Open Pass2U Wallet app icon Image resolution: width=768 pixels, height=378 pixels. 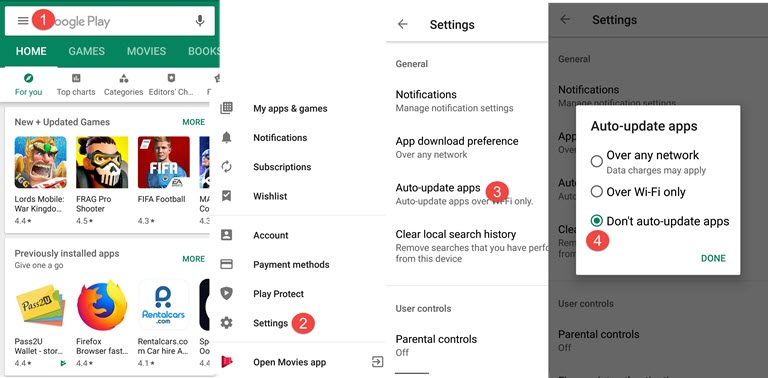(40, 306)
